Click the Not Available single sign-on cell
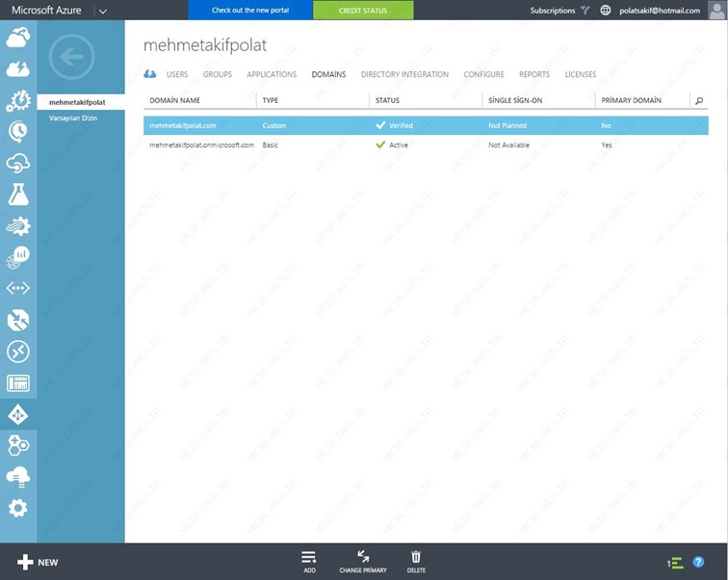The image size is (728, 580). pyautogui.click(x=508, y=145)
